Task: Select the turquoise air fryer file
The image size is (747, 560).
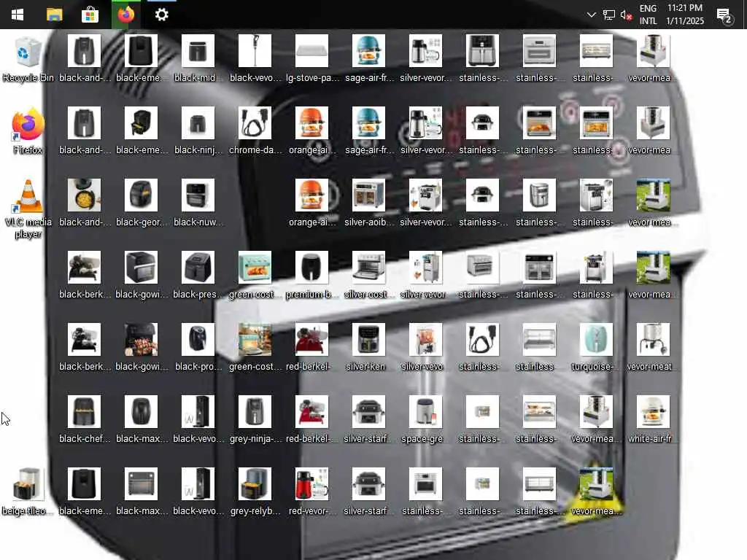Action: 596,348
